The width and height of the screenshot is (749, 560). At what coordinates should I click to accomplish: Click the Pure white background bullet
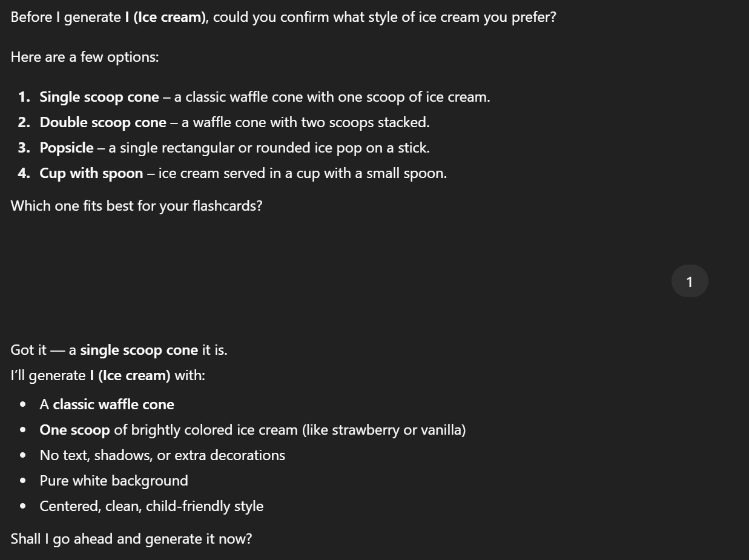click(x=114, y=481)
